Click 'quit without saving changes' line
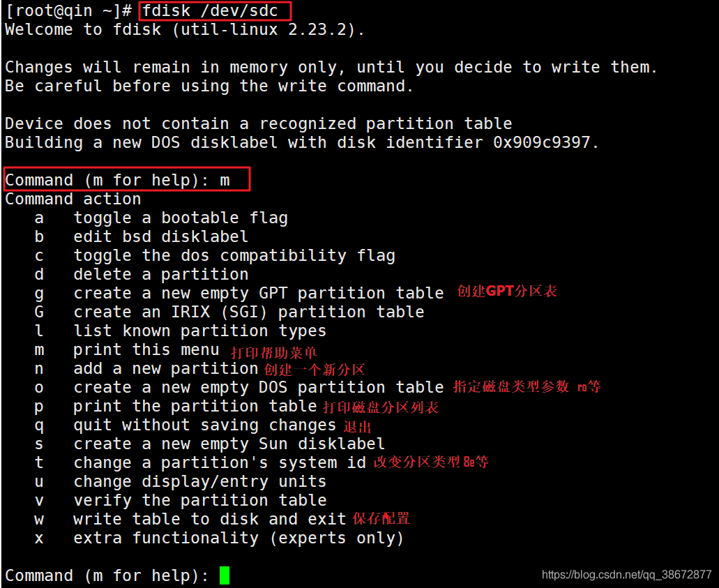Screen dimensions: 719x588 (205, 425)
